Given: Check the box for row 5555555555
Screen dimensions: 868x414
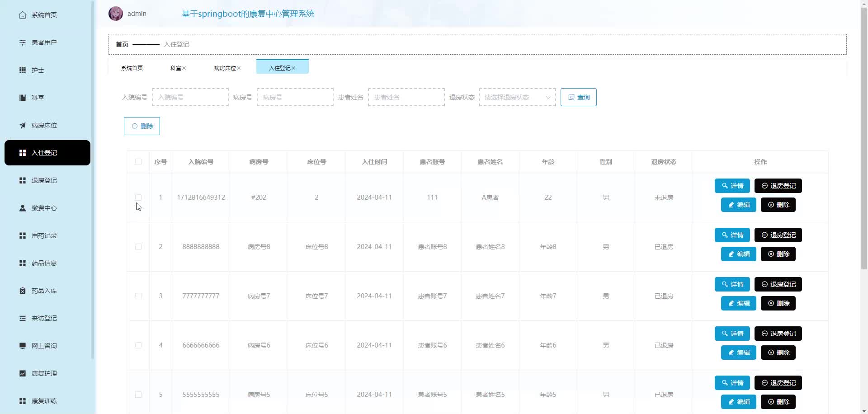Looking at the screenshot, I should coord(138,395).
